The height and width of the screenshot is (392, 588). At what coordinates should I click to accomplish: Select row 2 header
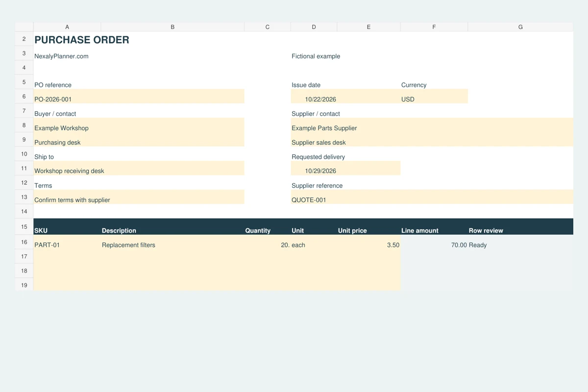pos(24,39)
